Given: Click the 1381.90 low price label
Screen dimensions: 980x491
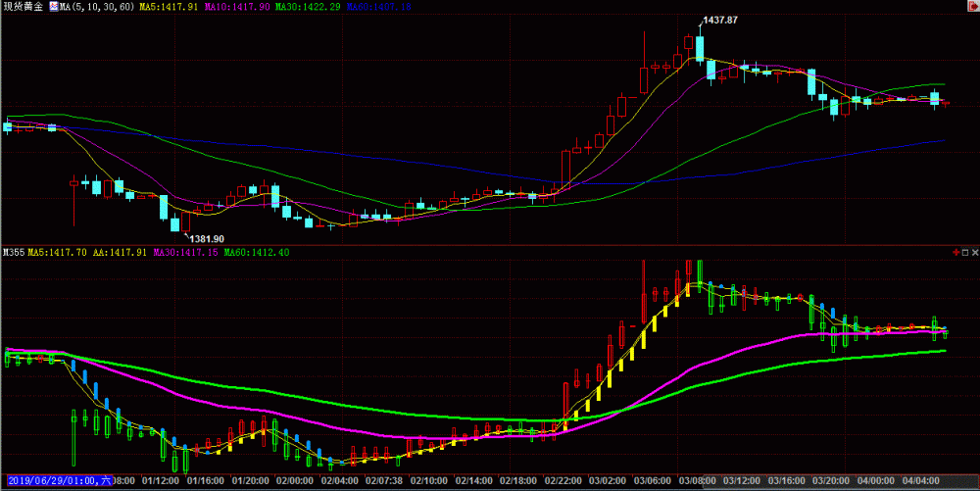Looking at the screenshot, I should click(207, 238).
